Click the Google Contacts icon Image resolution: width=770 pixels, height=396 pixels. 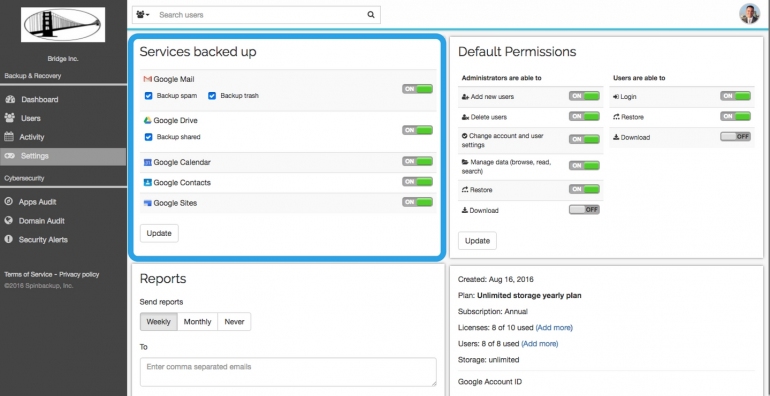pos(147,182)
